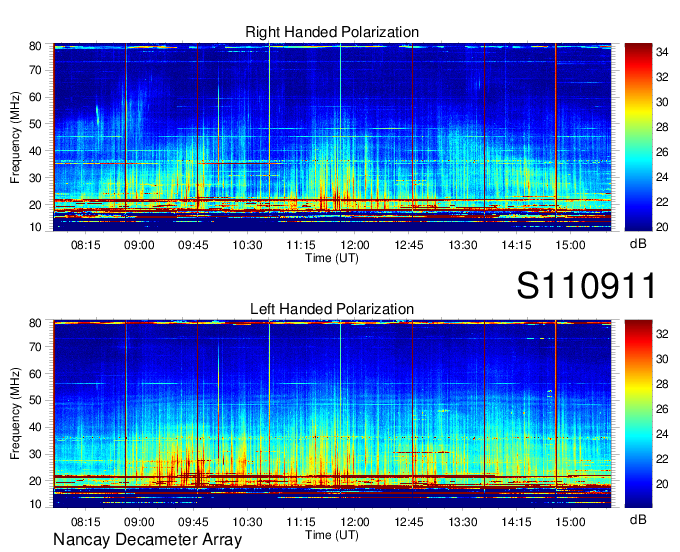Click the 10 frequency tick of the top plot

point(35,227)
